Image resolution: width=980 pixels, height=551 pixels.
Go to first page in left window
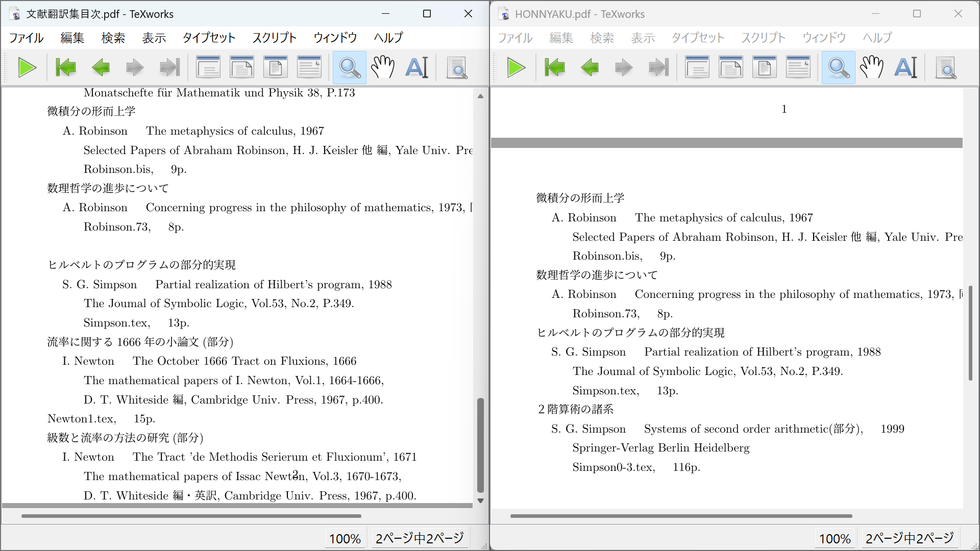(x=66, y=68)
